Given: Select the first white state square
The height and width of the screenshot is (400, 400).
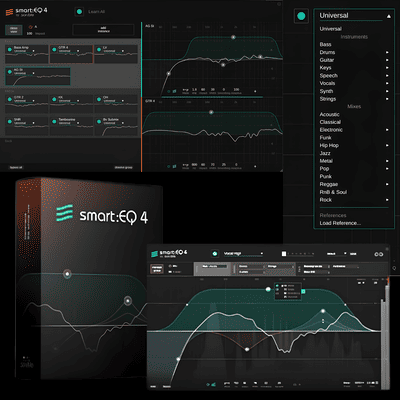Looking at the screenshot, I should [x=284, y=254].
